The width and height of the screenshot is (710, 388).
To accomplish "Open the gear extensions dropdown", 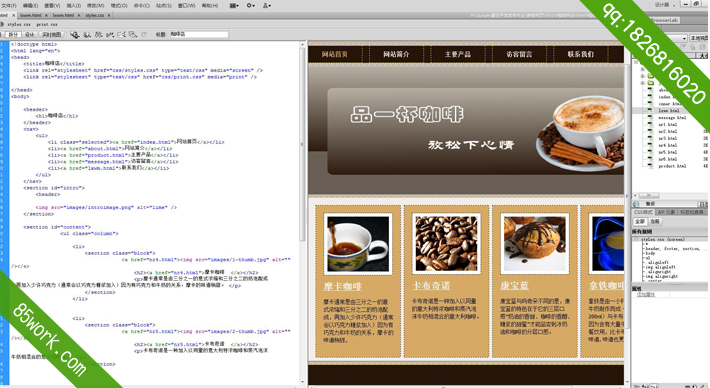I will 250,5.
